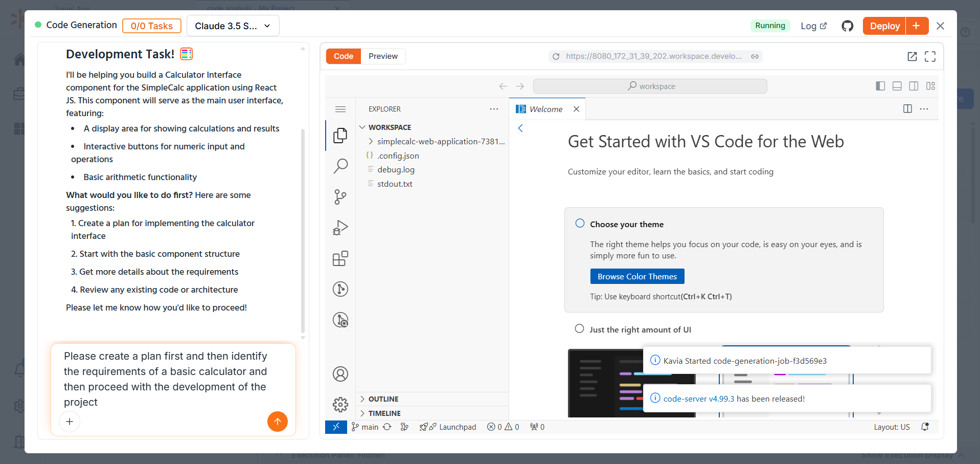Image resolution: width=980 pixels, height=464 pixels.
Task: Click the Deploy button
Action: click(884, 26)
